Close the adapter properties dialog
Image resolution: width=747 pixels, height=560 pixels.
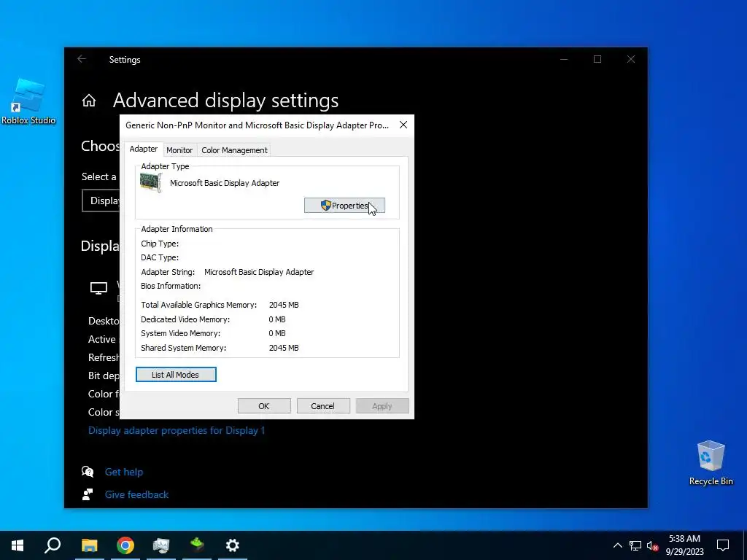pyautogui.click(x=403, y=125)
